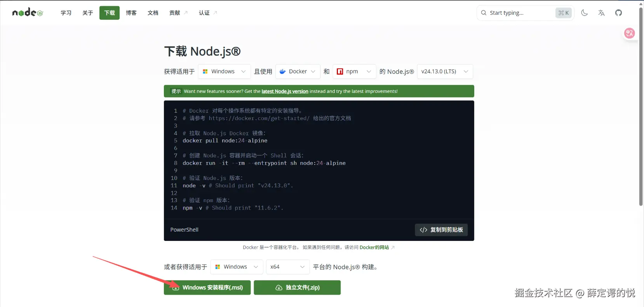The height and width of the screenshot is (307, 644).
Task: Open the 关于 menu item
Action: pyautogui.click(x=88, y=13)
